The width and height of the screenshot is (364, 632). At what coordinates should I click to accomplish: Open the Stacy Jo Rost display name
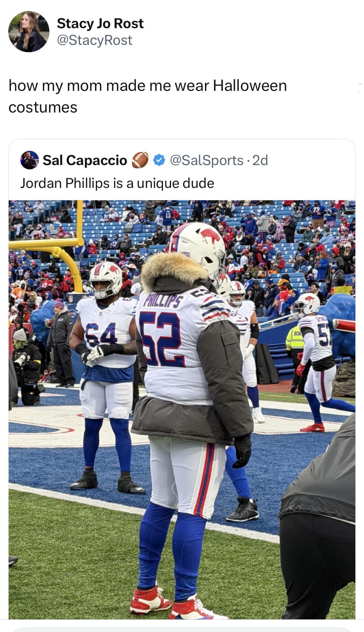pos(100,23)
